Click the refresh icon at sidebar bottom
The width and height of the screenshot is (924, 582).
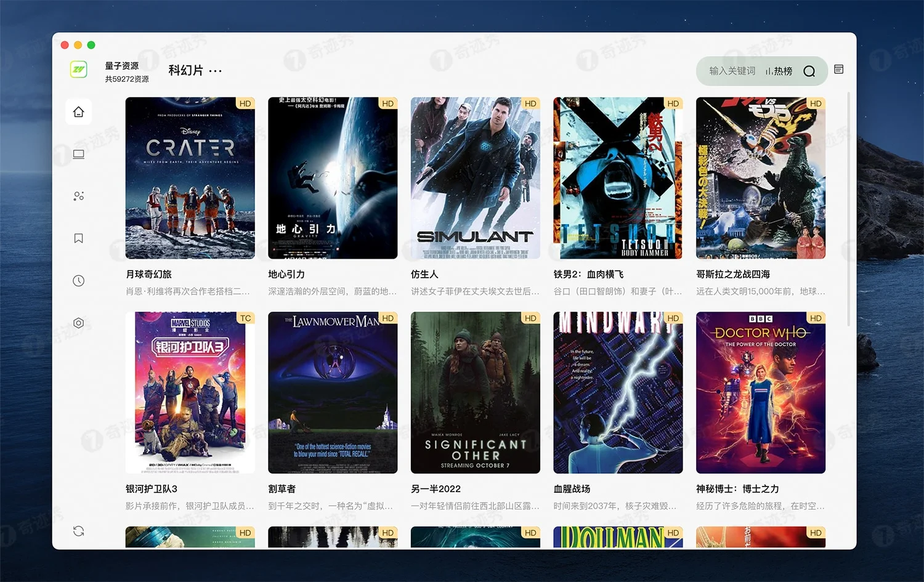click(78, 531)
